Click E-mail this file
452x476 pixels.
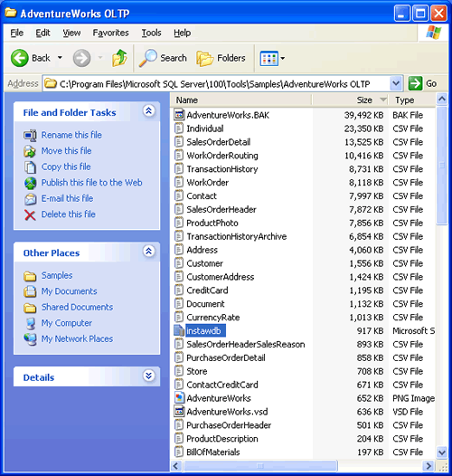click(x=67, y=198)
